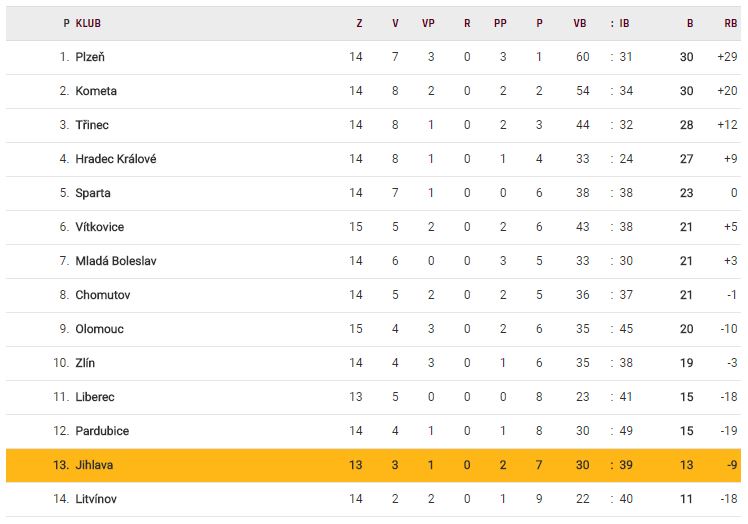Click the Z games-played column header
This screenshot has height=524, width=748.
coord(359,23)
